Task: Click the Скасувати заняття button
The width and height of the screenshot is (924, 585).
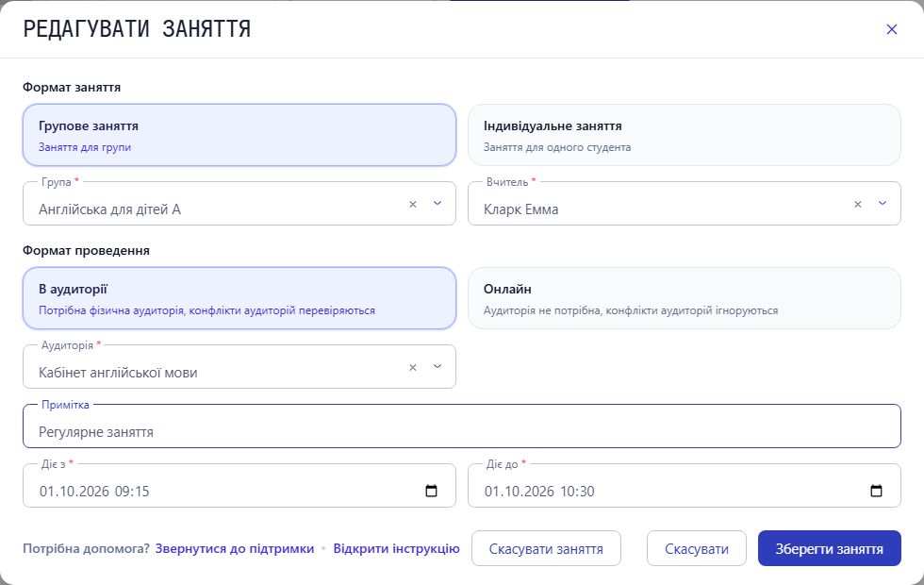Action: point(546,548)
